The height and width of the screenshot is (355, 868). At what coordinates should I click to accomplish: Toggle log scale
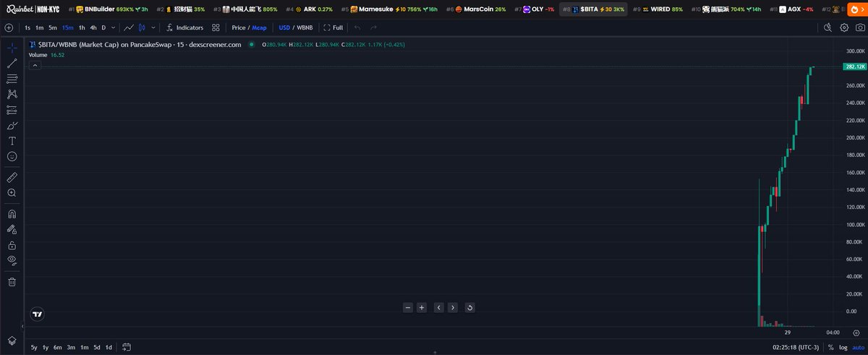(843, 347)
